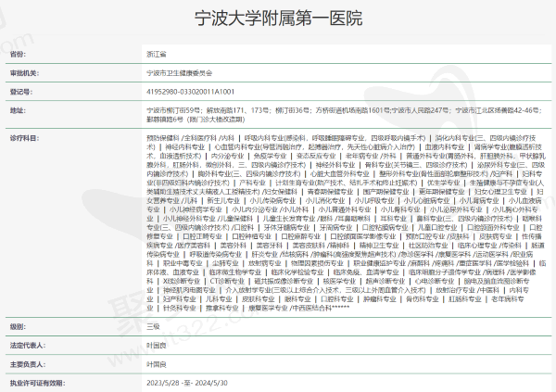Click the page title 宁波大学附属第一医院
556x392 pixels.
coord(278,19)
